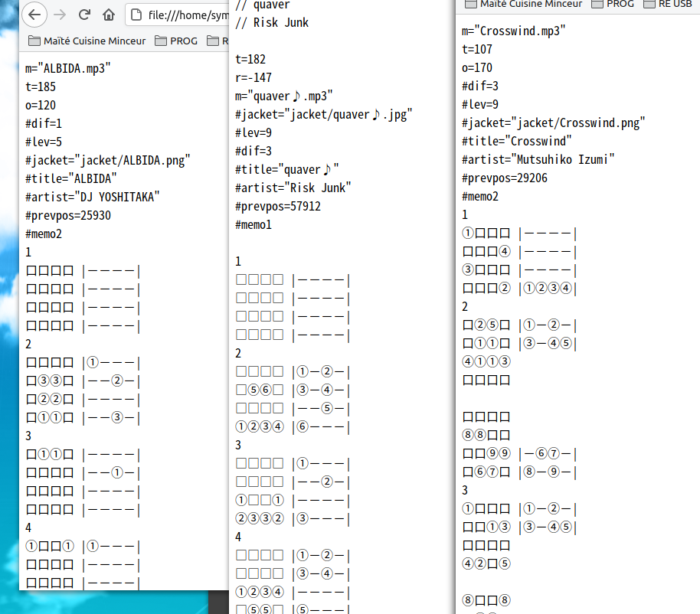Reload the current page

coord(84,15)
